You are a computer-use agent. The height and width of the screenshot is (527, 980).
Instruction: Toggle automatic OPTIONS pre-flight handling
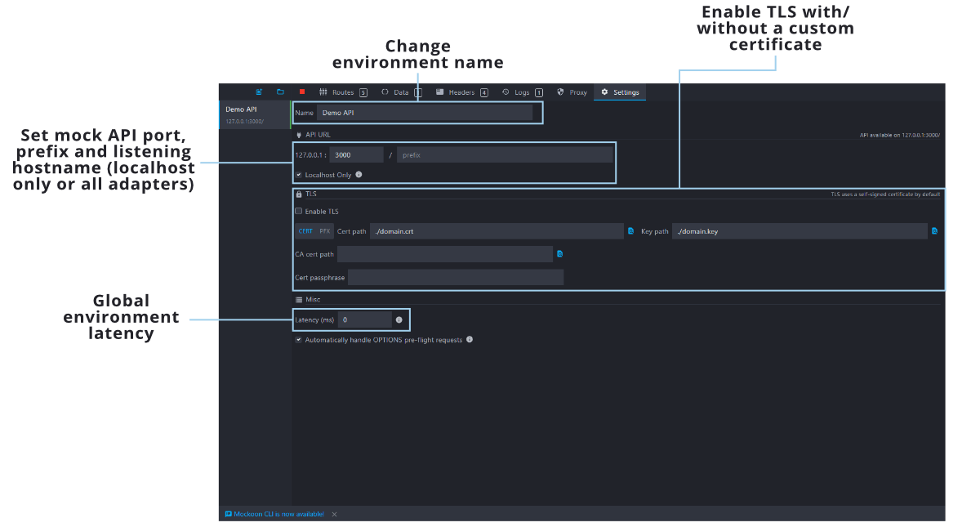299,340
